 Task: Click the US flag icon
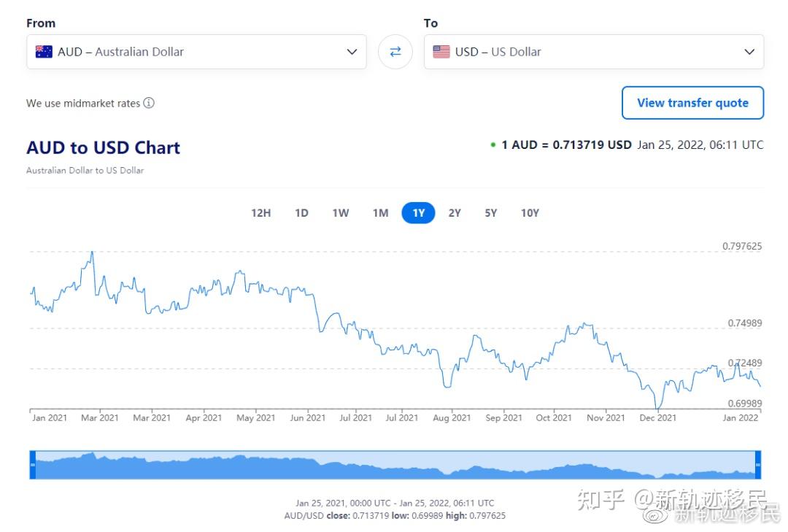[x=441, y=52]
